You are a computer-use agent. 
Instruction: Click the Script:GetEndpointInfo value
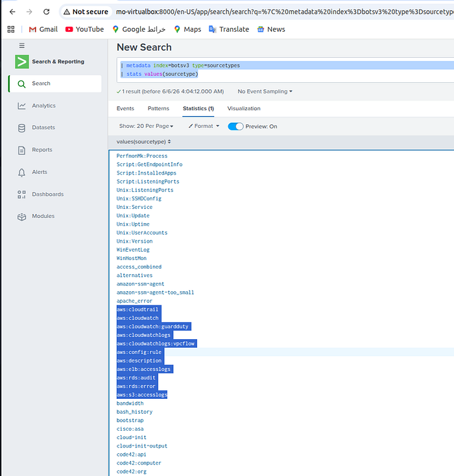[149, 164]
